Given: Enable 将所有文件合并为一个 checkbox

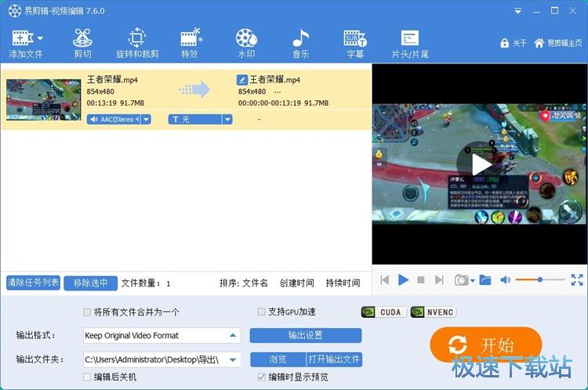Looking at the screenshot, I should point(87,312).
